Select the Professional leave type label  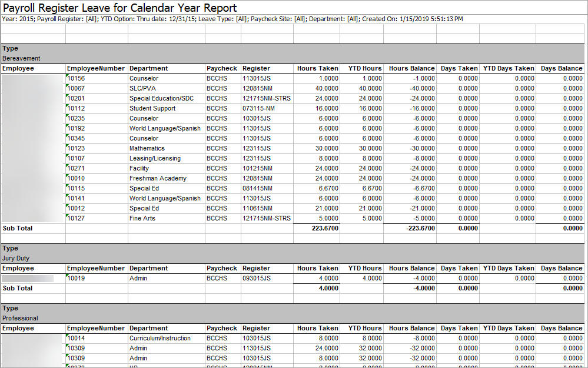point(20,318)
